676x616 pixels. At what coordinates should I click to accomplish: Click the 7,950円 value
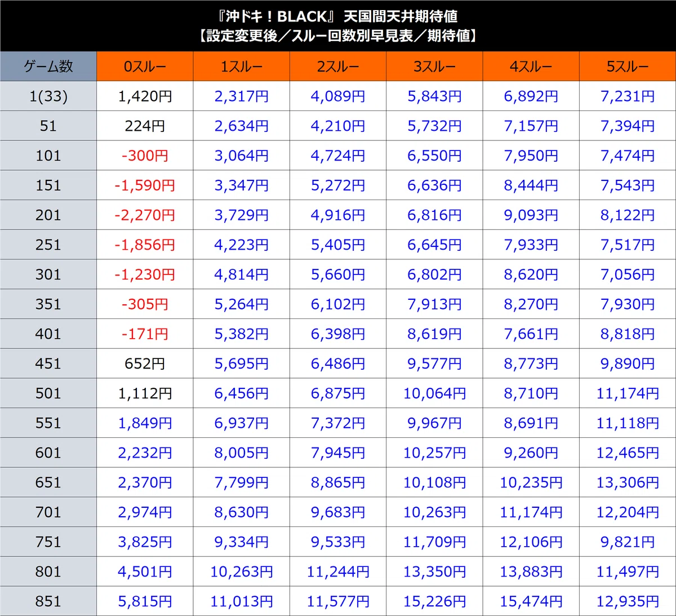click(531, 156)
